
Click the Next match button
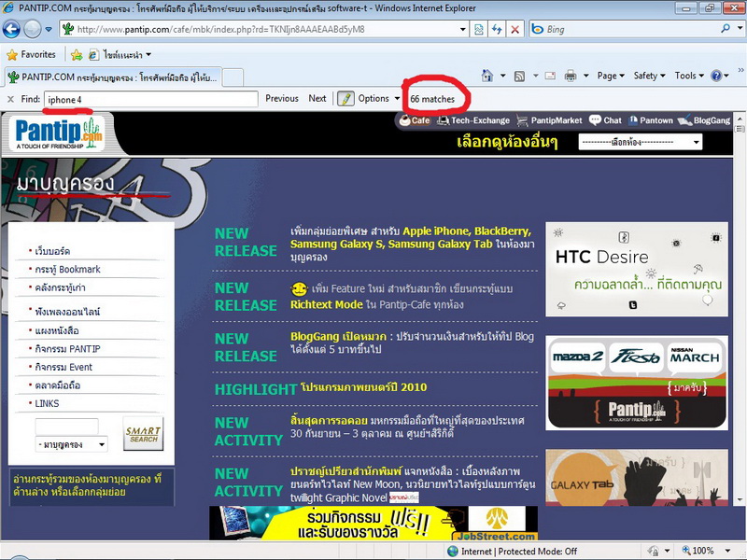click(x=317, y=99)
